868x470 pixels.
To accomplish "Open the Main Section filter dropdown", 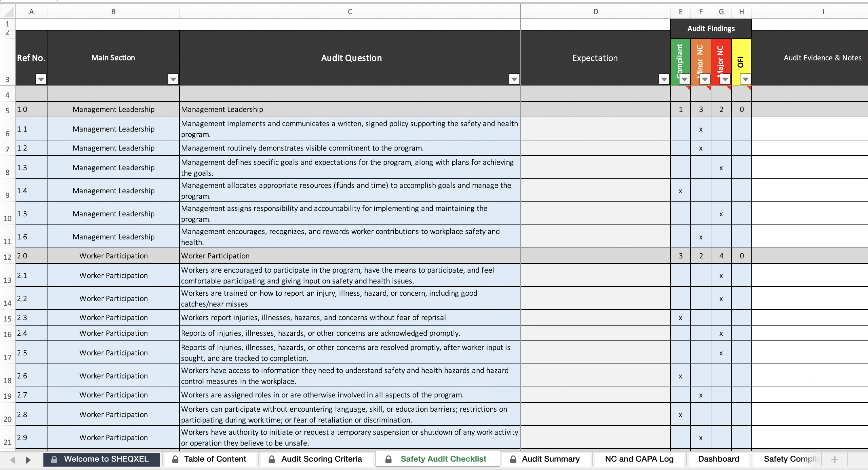I will (173, 79).
